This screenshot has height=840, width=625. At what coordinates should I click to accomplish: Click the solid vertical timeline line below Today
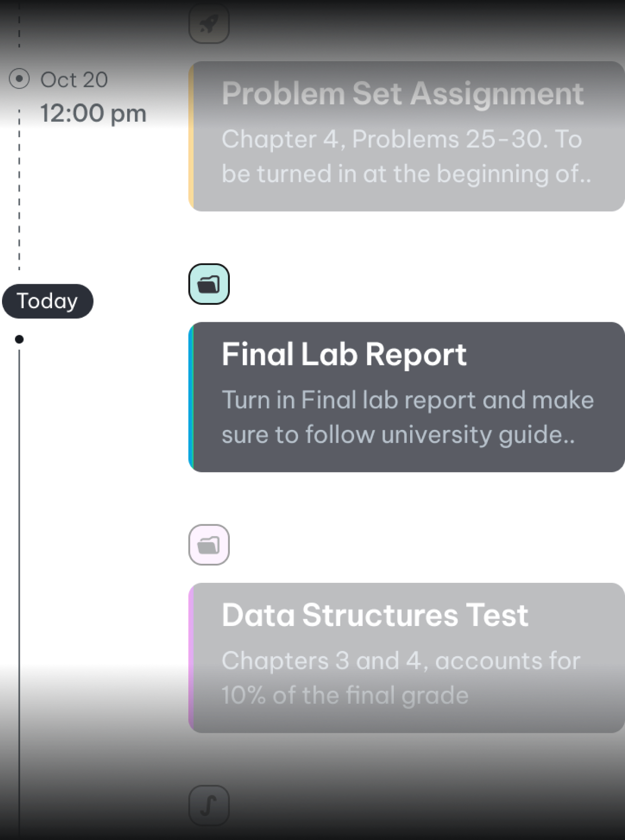click(x=19, y=591)
